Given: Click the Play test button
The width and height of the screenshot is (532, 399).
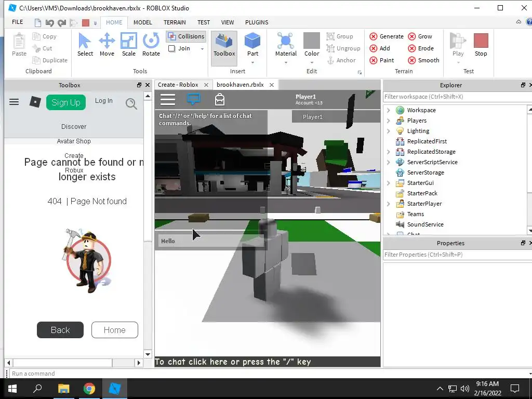Looking at the screenshot, I should pos(458,45).
